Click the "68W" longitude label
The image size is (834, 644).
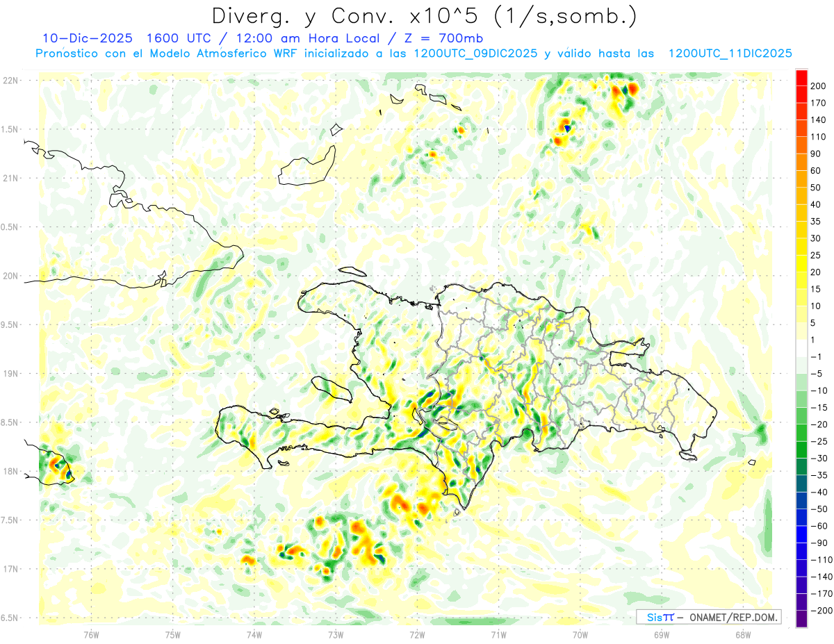742,634
